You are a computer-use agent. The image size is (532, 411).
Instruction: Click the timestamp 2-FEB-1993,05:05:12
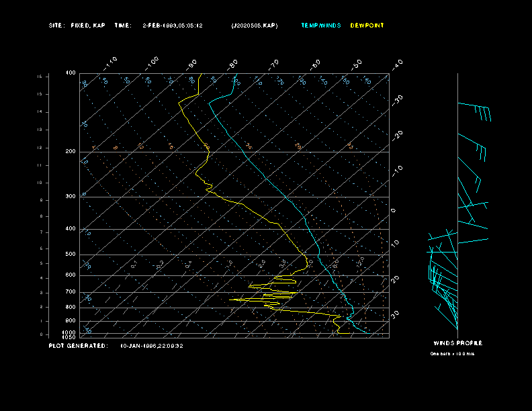click(173, 26)
